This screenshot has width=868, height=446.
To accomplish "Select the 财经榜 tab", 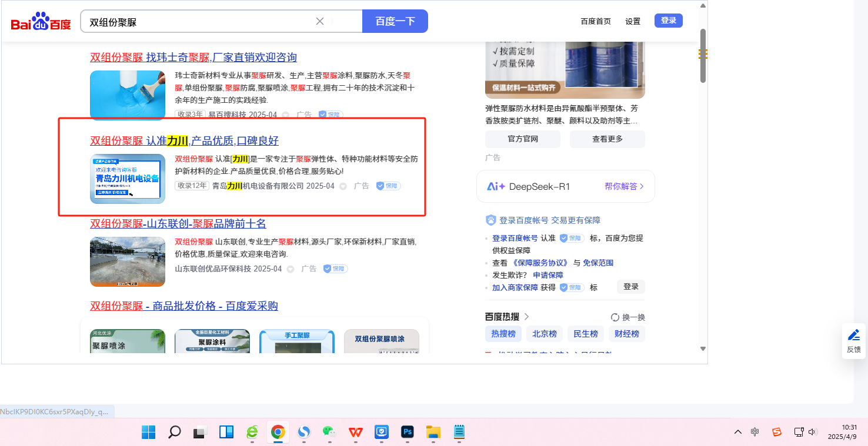I will pyautogui.click(x=626, y=334).
